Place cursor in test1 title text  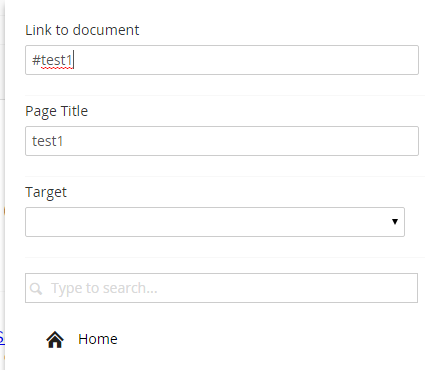(47, 141)
